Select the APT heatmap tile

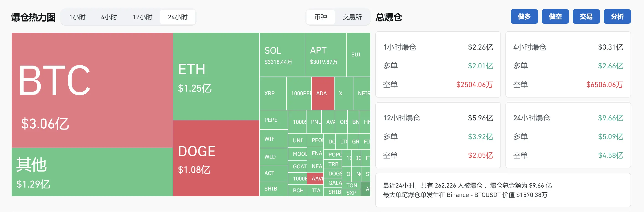(325, 55)
